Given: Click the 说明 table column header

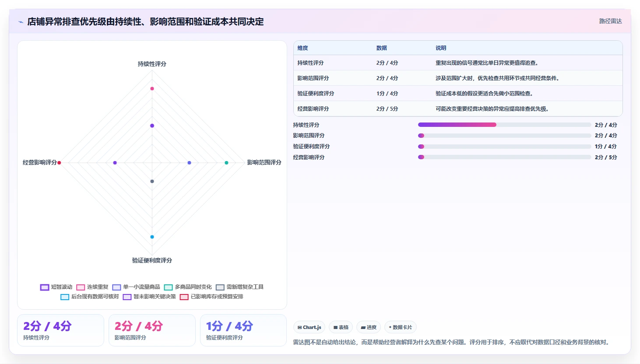Looking at the screenshot, I should (441, 48).
